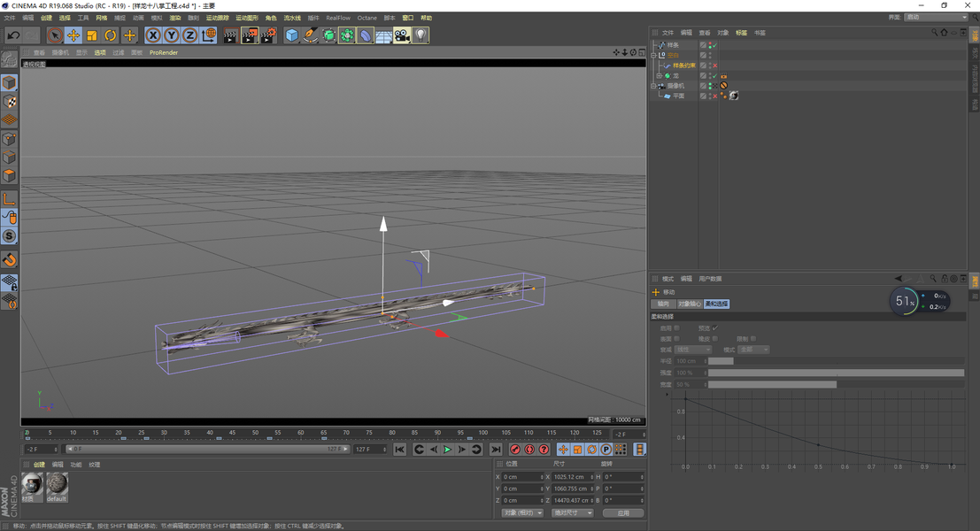Open the spline Pen tool

(x=310, y=35)
